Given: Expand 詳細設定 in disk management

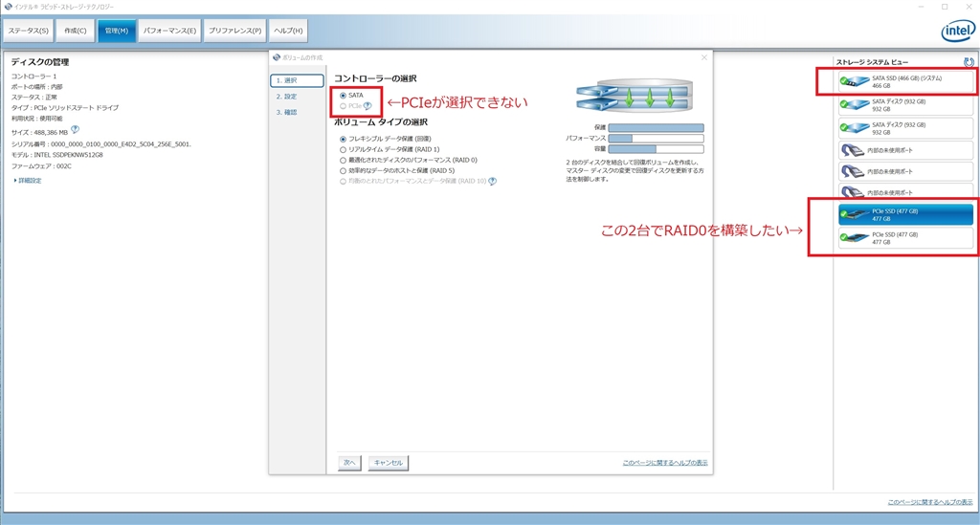Looking at the screenshot, I should pos(28,181).
